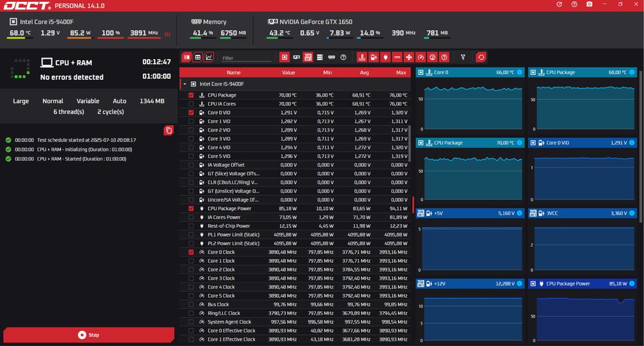Check the IA Cores Power checkbox
This screenshot has width=644, height=346.
point(191,217)
